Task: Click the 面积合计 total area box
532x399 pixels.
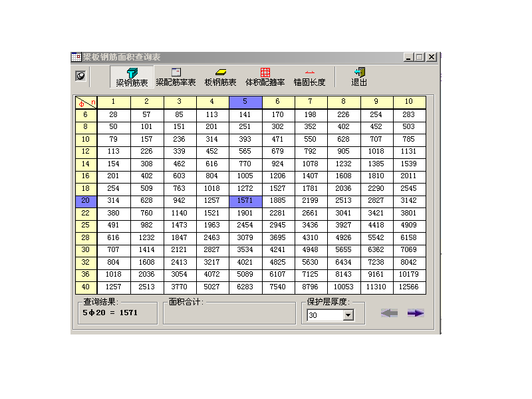Action: pyautogui.click(x=229, y=313)
